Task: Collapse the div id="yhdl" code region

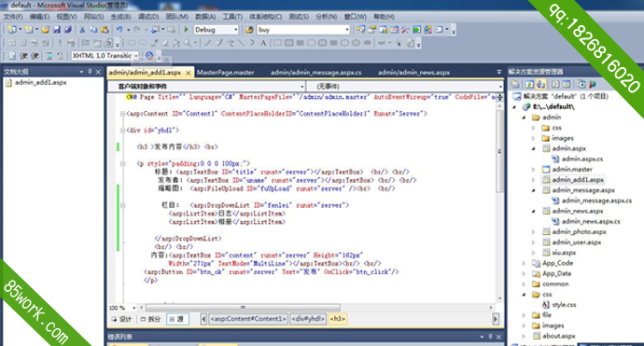Action: 122,131
